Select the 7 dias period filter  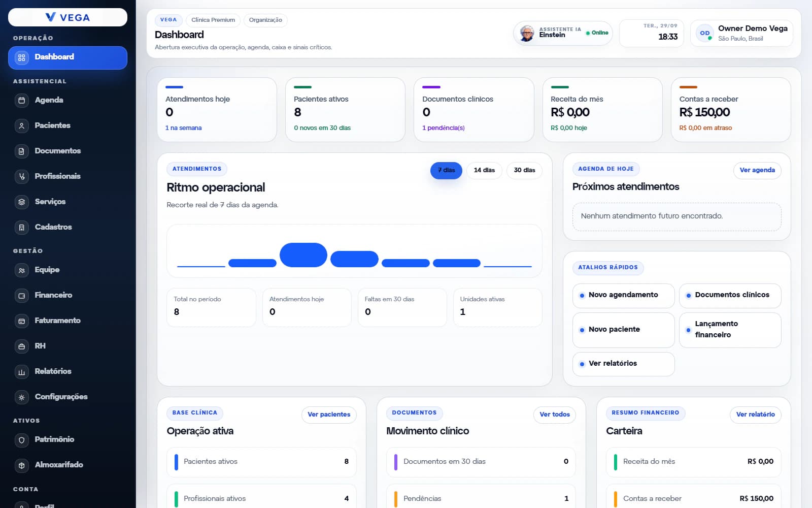coord(446,170)
